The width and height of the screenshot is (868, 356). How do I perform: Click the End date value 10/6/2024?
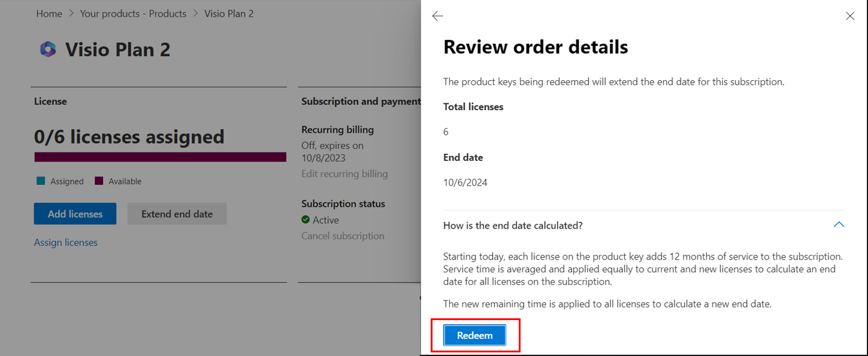point(465,183)
